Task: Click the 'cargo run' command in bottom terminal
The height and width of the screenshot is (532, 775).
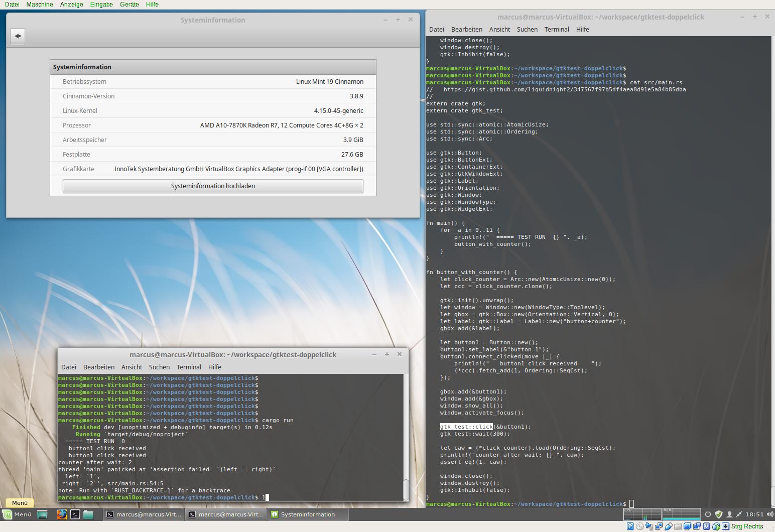Action: point(278,420)
